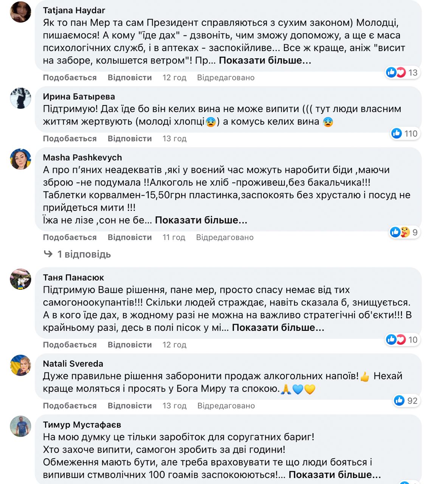View the 92 likes on Natali's comment
The height and width of the screenshot is (484, 448).
[406, 400]
